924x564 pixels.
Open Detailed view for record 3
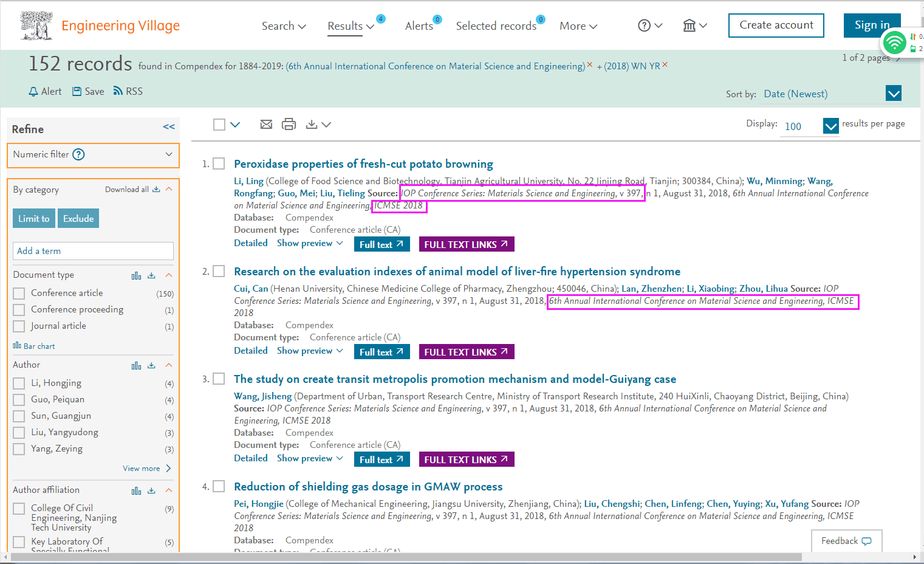tap(251, 458)
